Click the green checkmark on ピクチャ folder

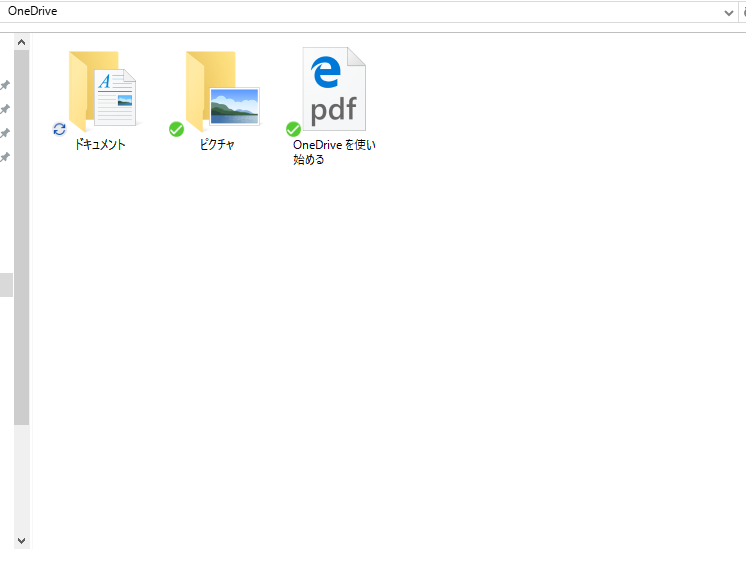pyautogui.click(x=177, y=129)
